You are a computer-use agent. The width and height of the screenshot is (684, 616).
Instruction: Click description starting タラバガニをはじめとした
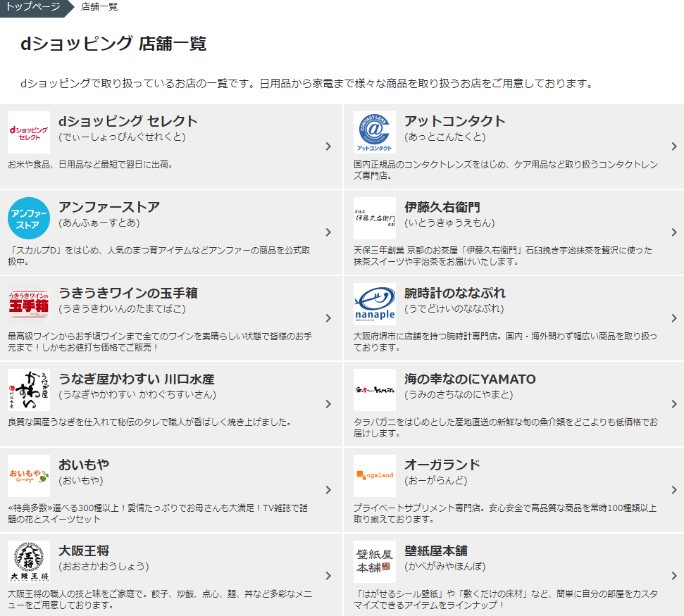pyautogui.click(x=506, y=427)
